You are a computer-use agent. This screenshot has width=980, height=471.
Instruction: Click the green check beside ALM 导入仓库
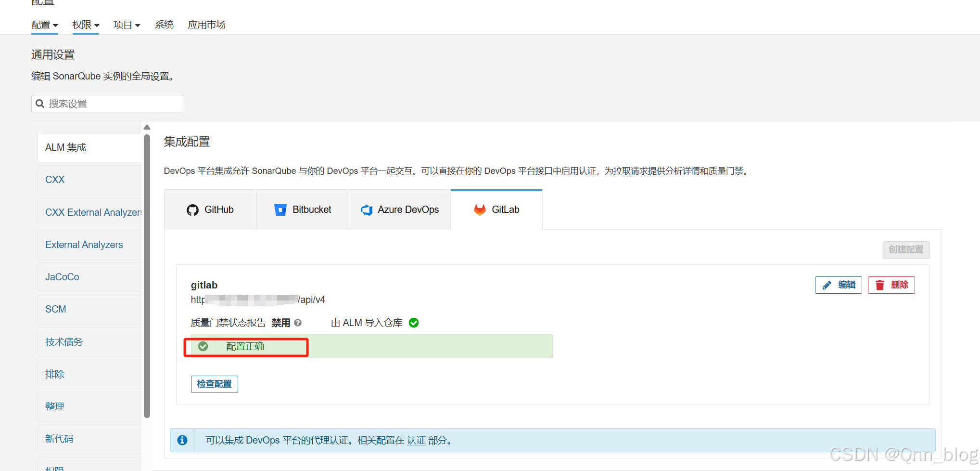click(414, 322)
